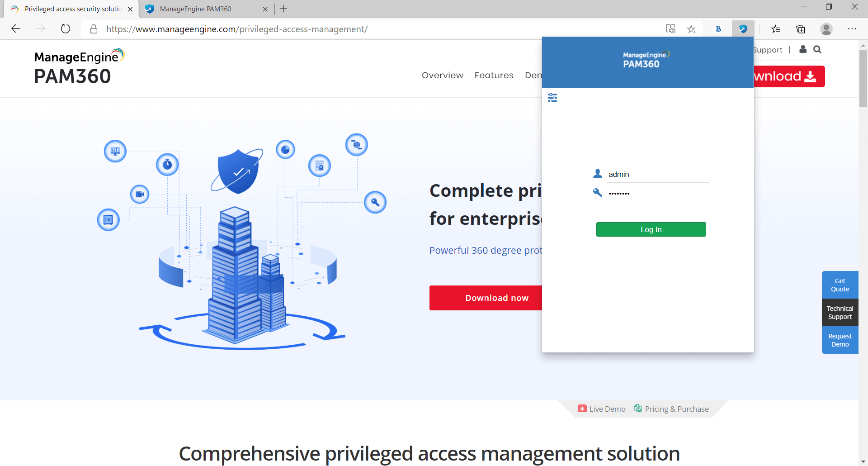Open Edge Collections

pos(801,29)
